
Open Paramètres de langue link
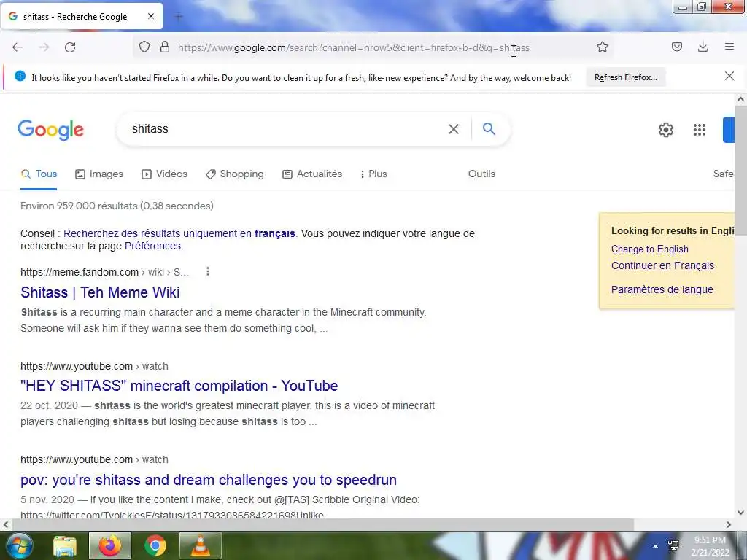click(662, 289)
